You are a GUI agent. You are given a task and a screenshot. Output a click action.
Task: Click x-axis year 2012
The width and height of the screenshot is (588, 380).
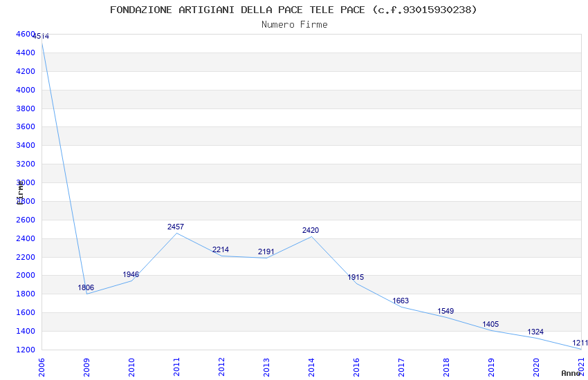(x=221, y=368)
